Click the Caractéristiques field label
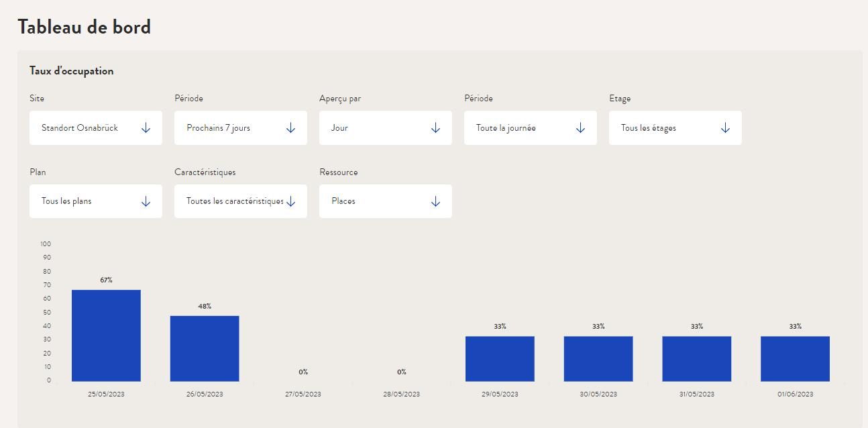This screenshot has height=428, width=868. [x=205, y=172]
